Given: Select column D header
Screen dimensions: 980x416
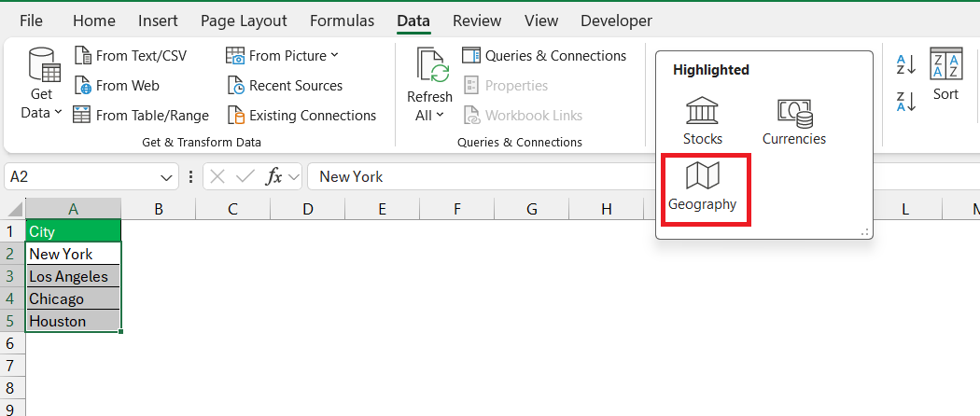Looking at the screenshot, I should tap(307, 209).
